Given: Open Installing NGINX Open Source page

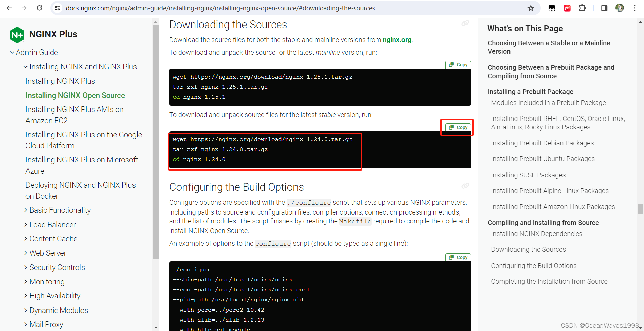Looking at the screenshot, I should (75, 95).
